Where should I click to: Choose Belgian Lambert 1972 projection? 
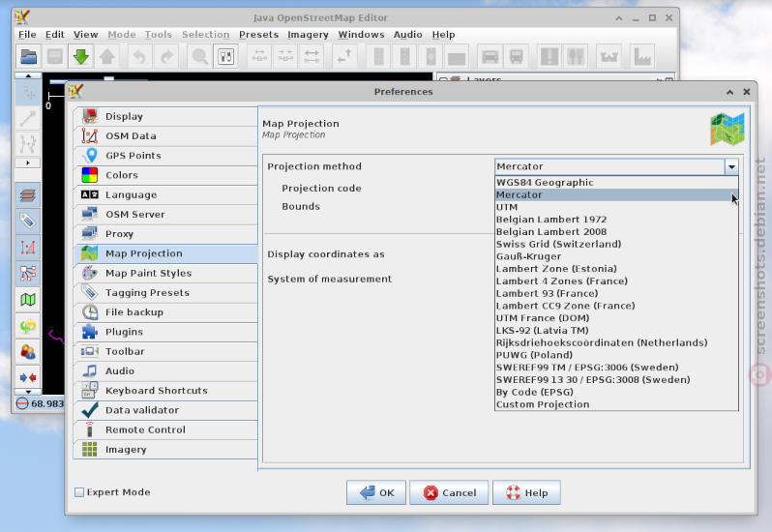[x=616, y=220]
